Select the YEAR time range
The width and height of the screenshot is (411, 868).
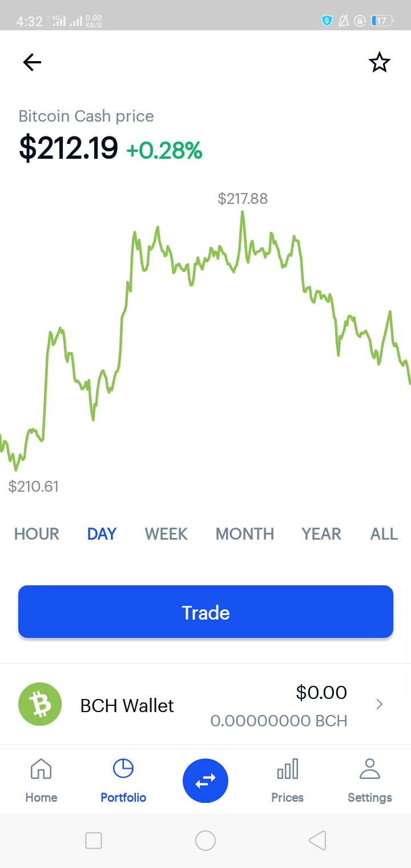coord(321,534)
